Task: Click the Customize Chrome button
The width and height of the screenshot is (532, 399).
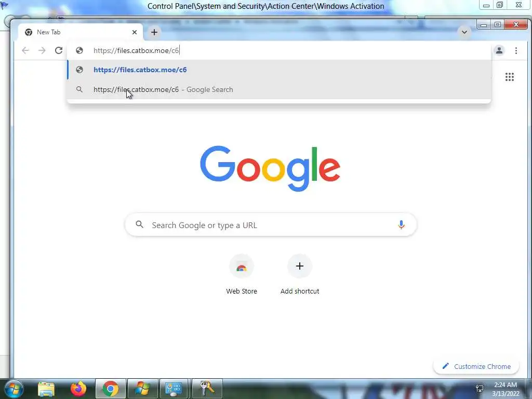Action: (476, 366)
